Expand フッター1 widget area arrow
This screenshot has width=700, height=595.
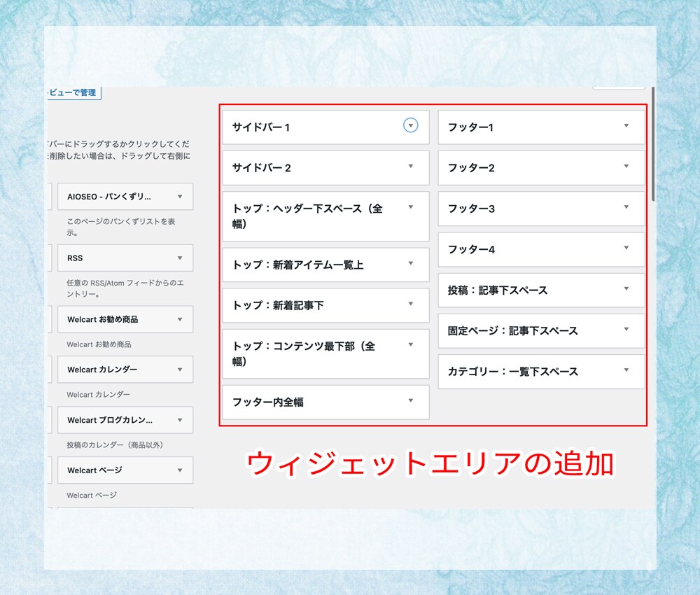[x=626, y=126]
